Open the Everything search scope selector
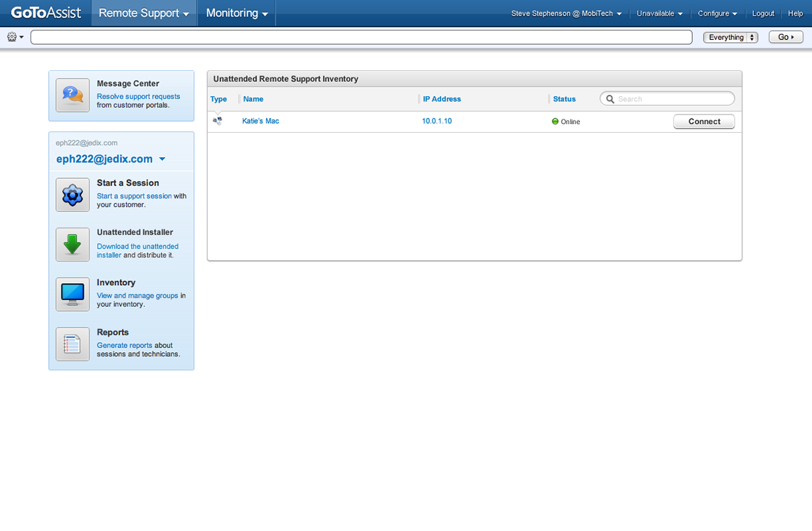This screenshot has width=812, height=531. [x=731, y=37]
